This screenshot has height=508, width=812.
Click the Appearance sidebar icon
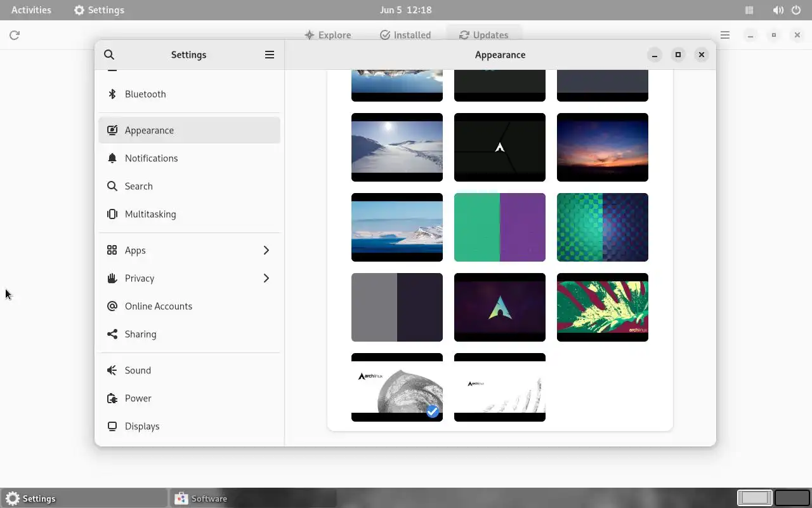pos(112,130)
